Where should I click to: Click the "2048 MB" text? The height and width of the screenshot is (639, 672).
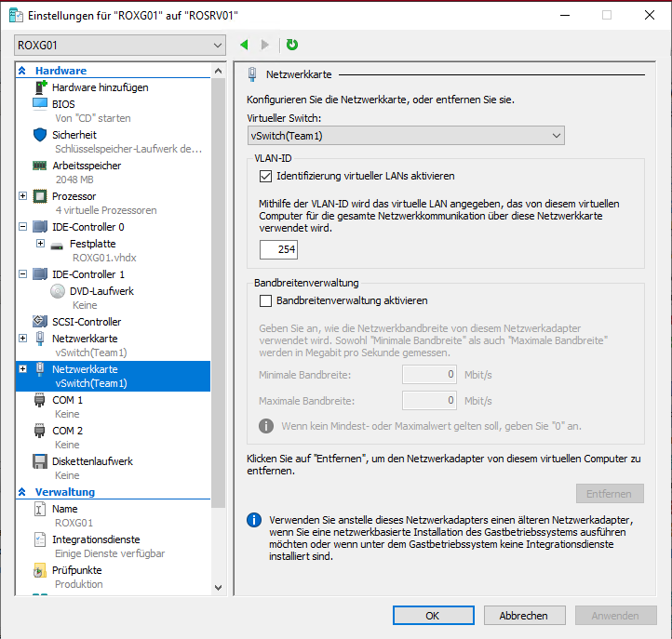coord(74,180)
